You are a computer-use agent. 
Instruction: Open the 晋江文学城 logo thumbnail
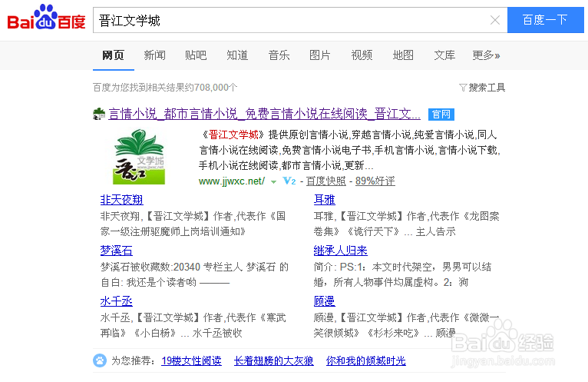click(139, 157)
